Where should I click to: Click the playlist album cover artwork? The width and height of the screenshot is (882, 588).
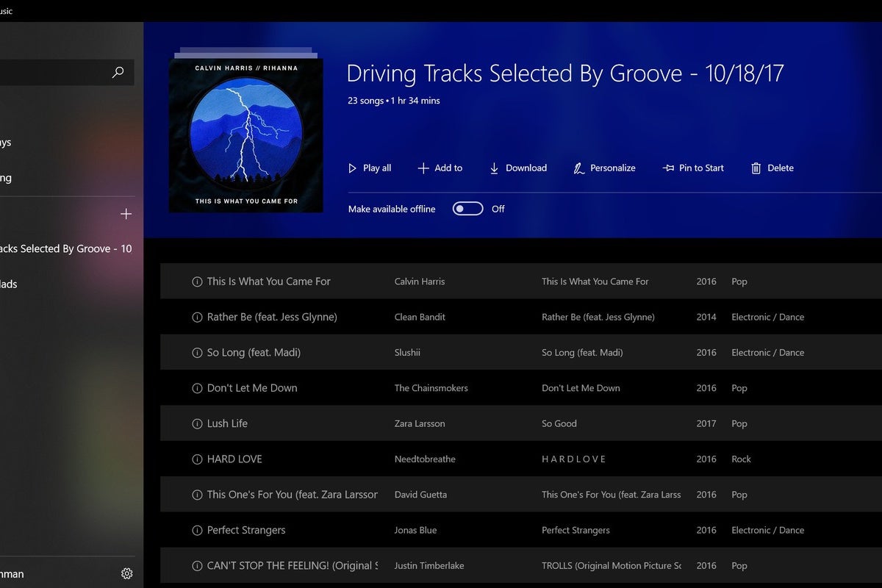245,135
